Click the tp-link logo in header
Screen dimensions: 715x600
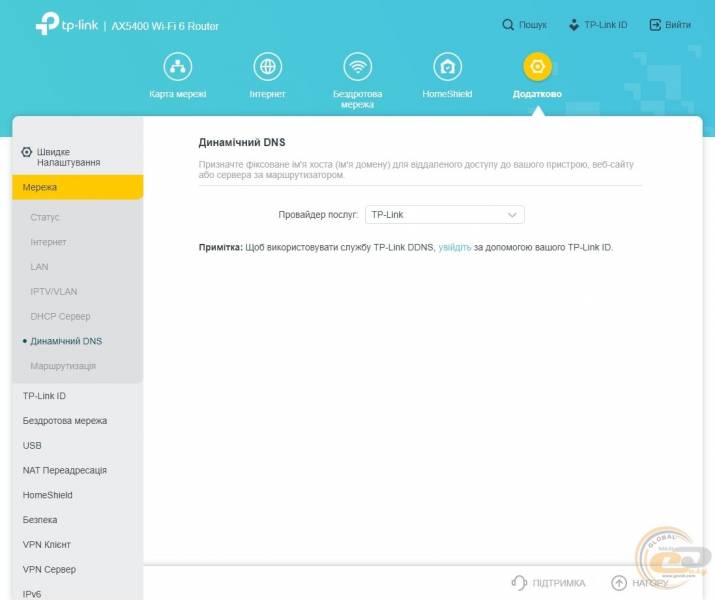66,25
